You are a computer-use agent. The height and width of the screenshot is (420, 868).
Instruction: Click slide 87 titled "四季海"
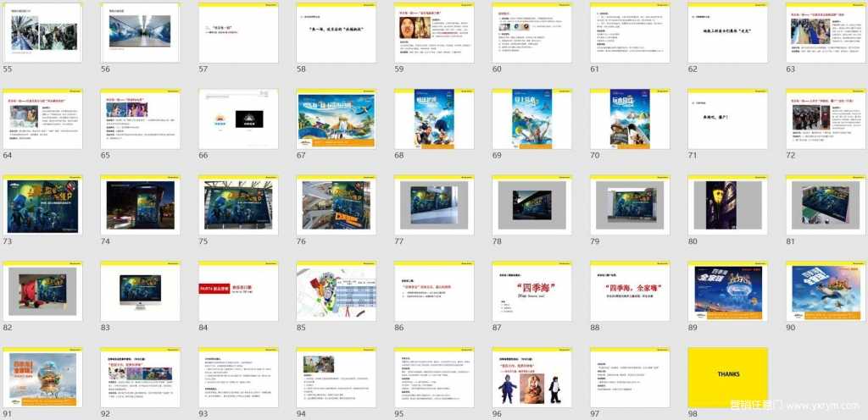tap(531, 291)
